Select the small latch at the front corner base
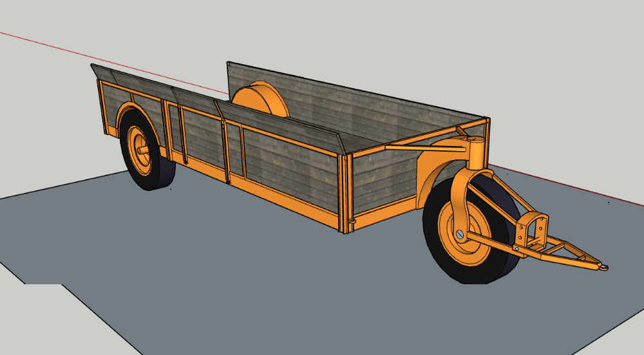The image size is (644, 355). pos(352,222)
